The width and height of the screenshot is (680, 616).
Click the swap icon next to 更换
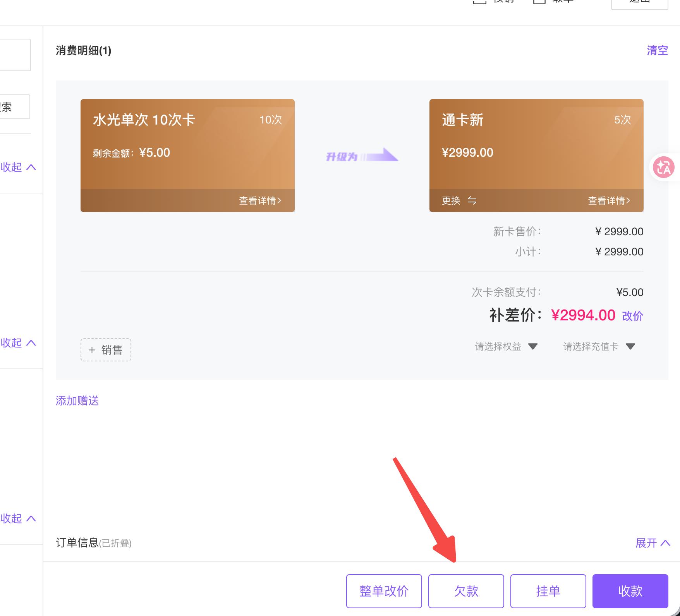pyautogui.click(x=472, y=200)
